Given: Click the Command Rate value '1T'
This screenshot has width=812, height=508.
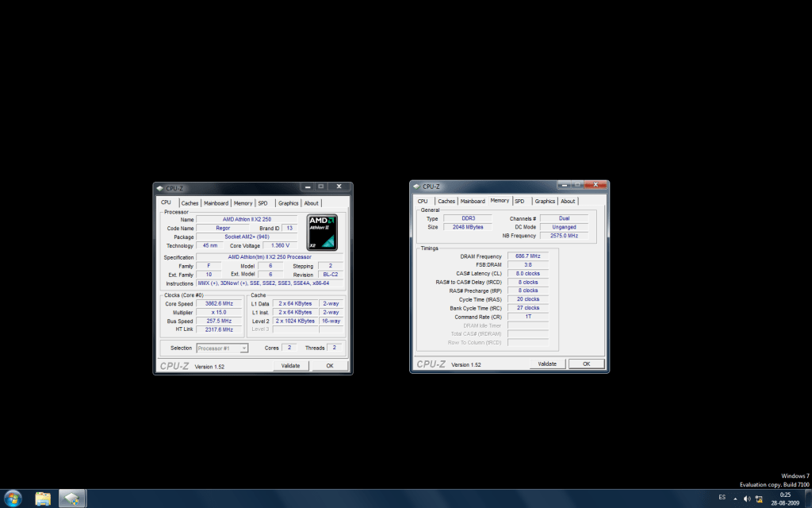Looking at the screenshot, I should click(x=527, y=316).
